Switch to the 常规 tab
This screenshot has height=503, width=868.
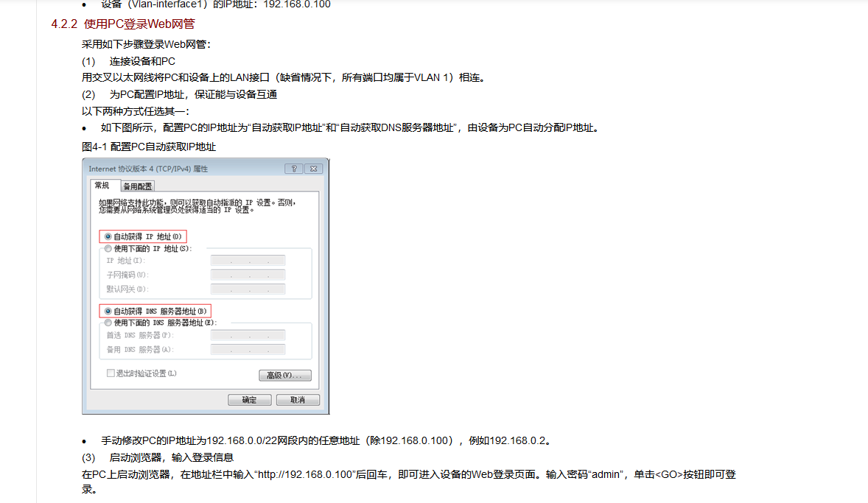[102, 186]
